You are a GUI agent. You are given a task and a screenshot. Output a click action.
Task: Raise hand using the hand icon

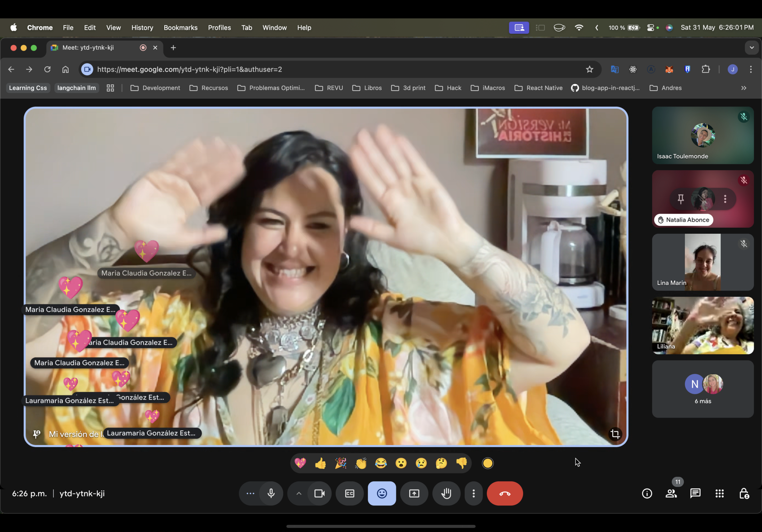click(446, 493)
